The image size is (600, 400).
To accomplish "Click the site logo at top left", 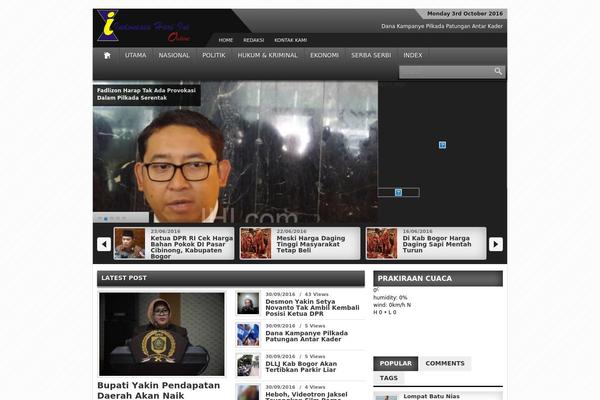I will click(143, 26).
